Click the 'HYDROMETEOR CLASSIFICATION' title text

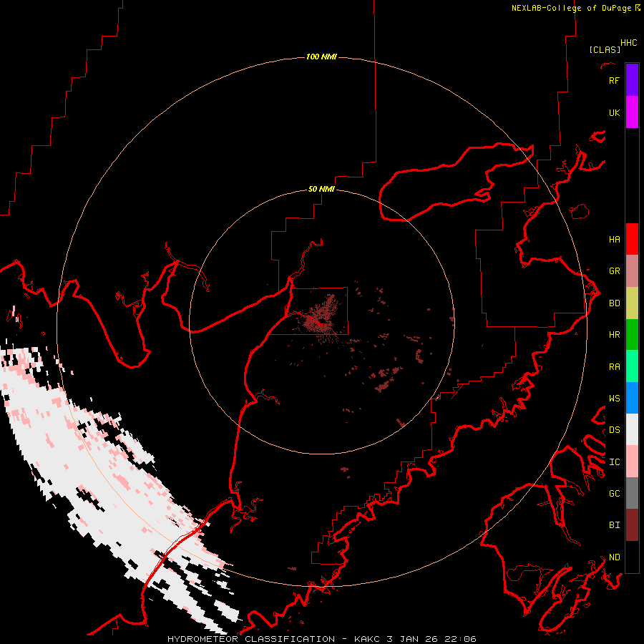[251, 639]
